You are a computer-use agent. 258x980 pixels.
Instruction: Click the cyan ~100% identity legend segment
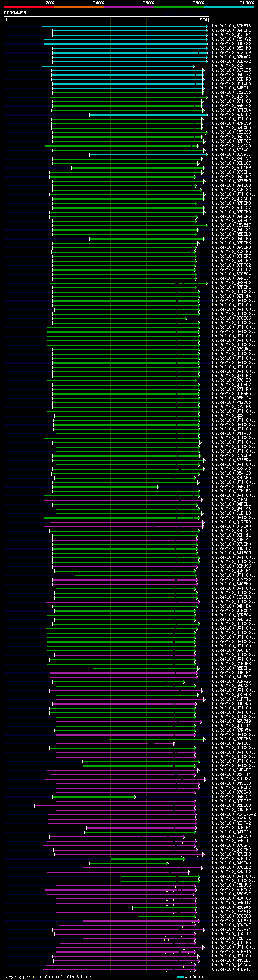229,7
